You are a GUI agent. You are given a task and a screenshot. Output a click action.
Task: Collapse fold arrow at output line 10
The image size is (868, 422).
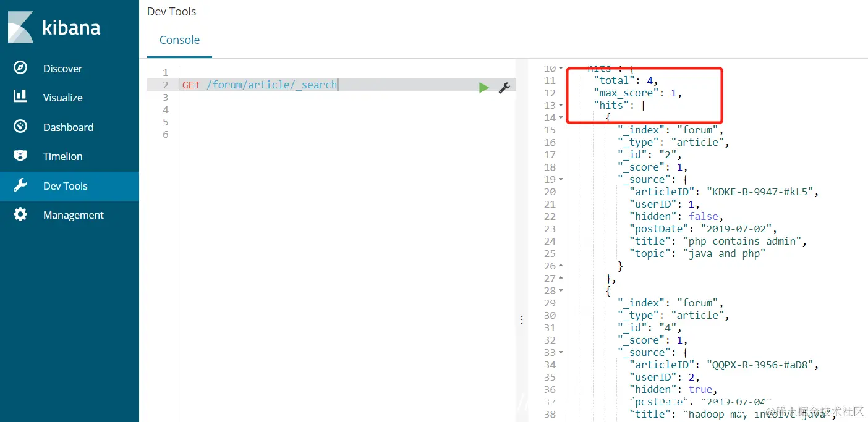tap(561, 68)
